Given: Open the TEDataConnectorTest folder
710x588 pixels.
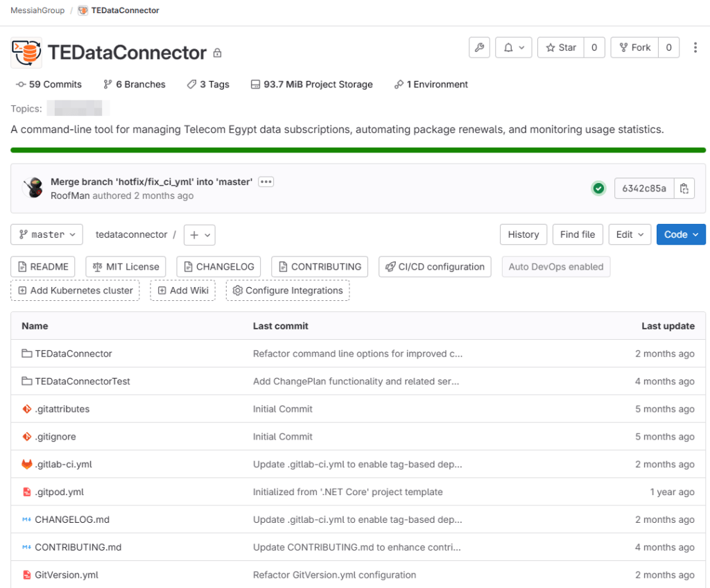Looking at the screenshot, I should tap(82, 381).
